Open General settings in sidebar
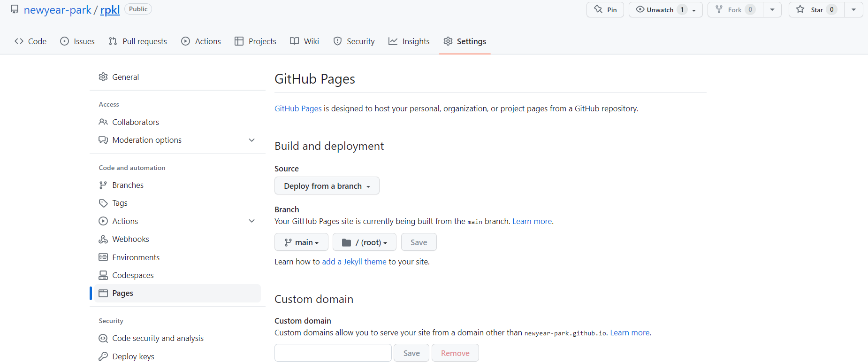The image size is (868, 364). (x=177, y=77)
